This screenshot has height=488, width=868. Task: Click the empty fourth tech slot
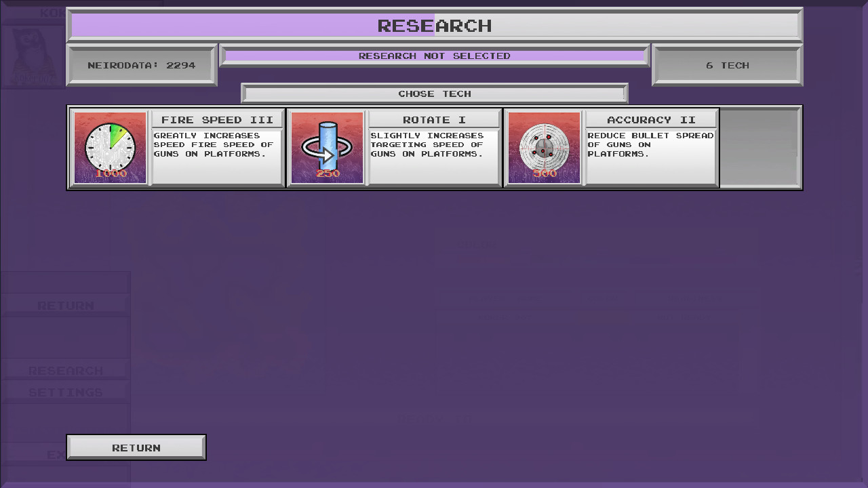click(759, 147)
